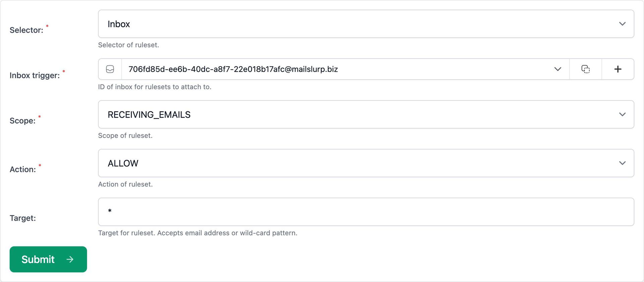Click the inbox tray icon beside the email
Viewport: 644px width, 282px height.
(110, 69)
